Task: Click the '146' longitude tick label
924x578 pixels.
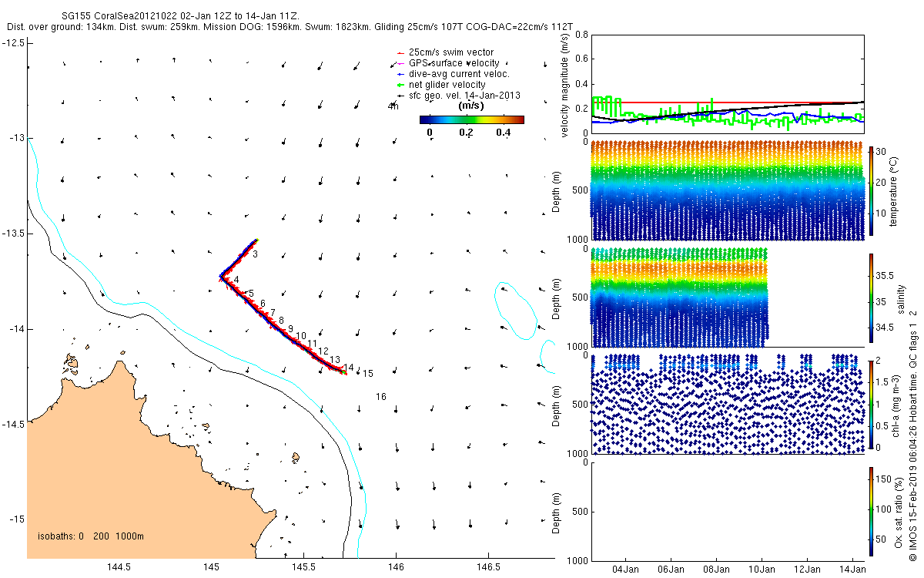Action: pyautogui.click(x=396, y=567)
